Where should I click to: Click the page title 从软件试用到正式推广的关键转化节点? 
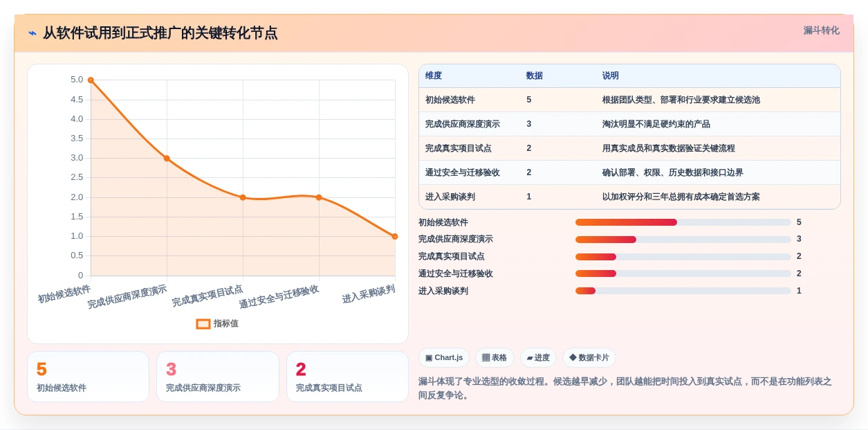coord(160,33)
